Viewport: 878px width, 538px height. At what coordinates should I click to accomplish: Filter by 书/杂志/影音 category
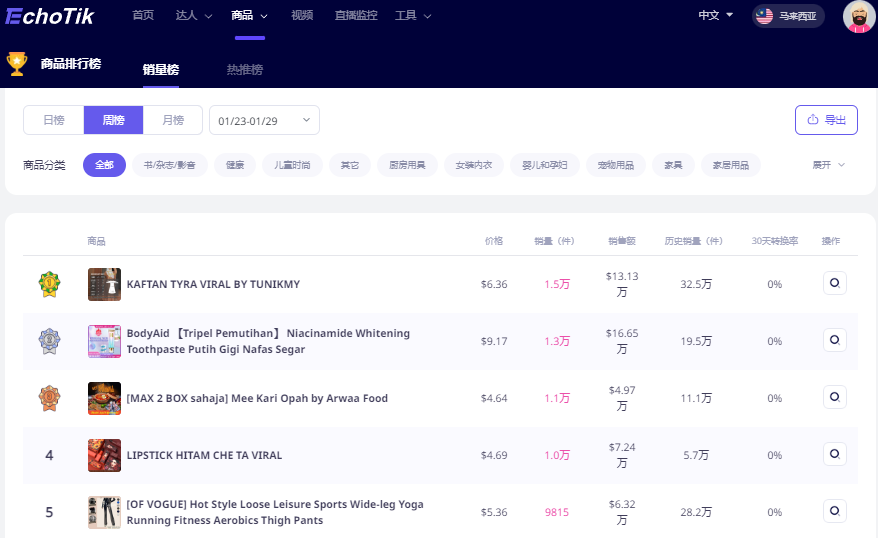[x=170, y=165]
